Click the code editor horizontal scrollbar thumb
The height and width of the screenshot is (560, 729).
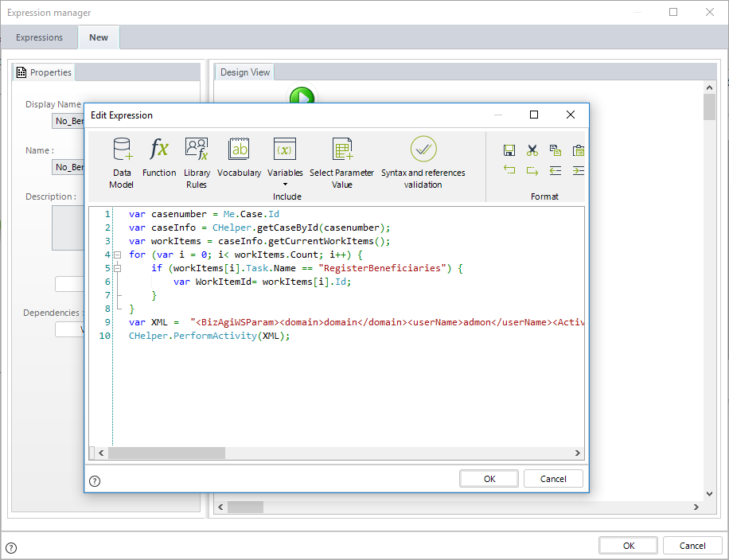(166, 453)
